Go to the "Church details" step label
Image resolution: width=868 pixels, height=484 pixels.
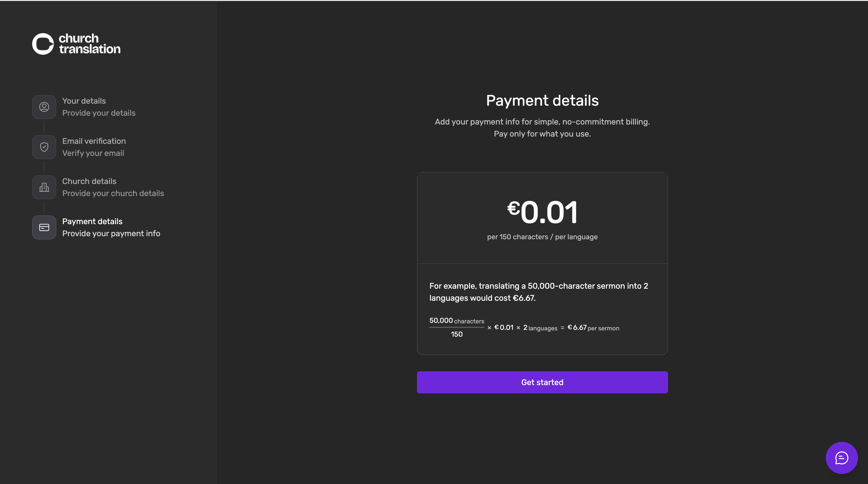tap(89, 181)
